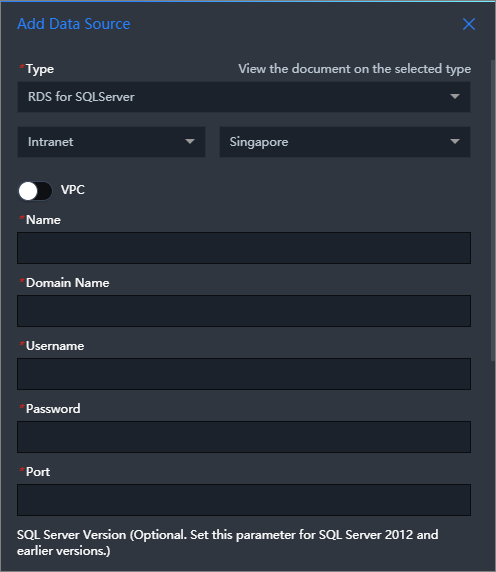The height and width of the screenshot is (572, 496).
Task: Click the SQL Server Version label text
Action: (x=228, y=542)
